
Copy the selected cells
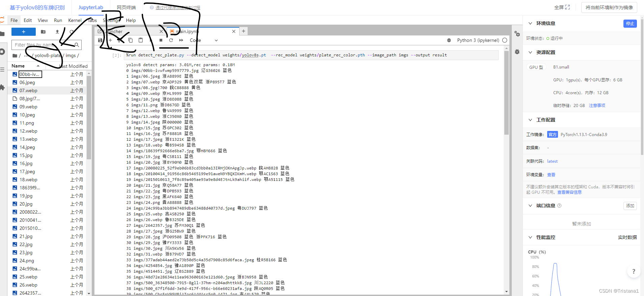click(131, 40)
